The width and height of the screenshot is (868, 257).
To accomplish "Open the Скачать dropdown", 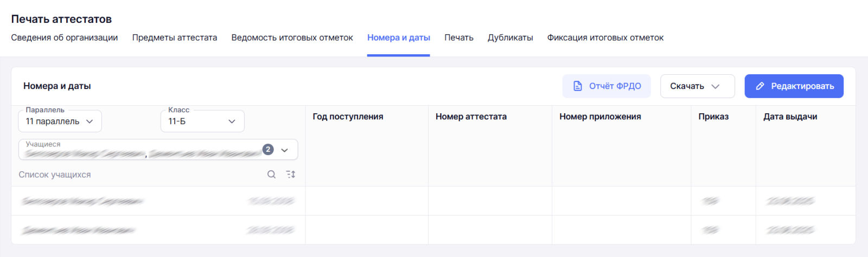I will [x=697, y=86].
